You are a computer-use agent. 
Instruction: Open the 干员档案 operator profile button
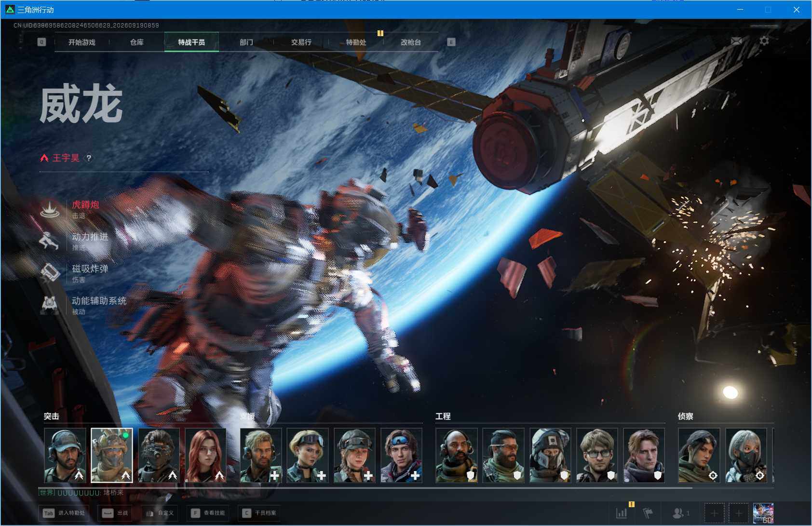pos(260,513)
